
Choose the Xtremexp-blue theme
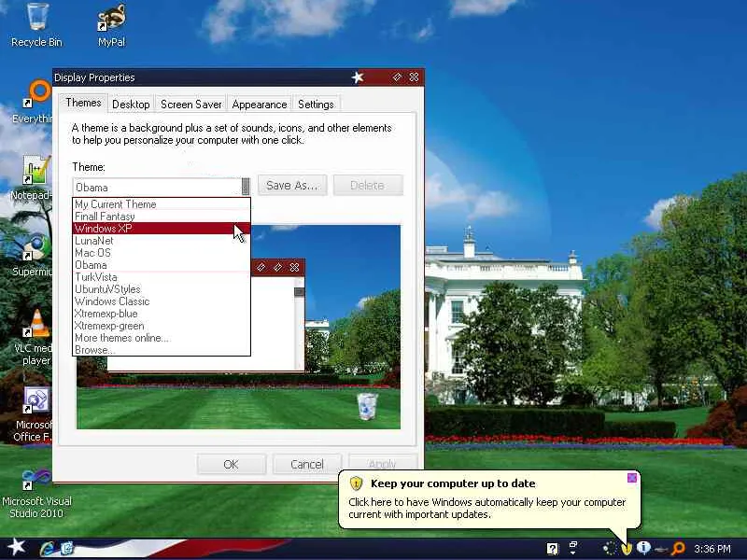point(162,314)
